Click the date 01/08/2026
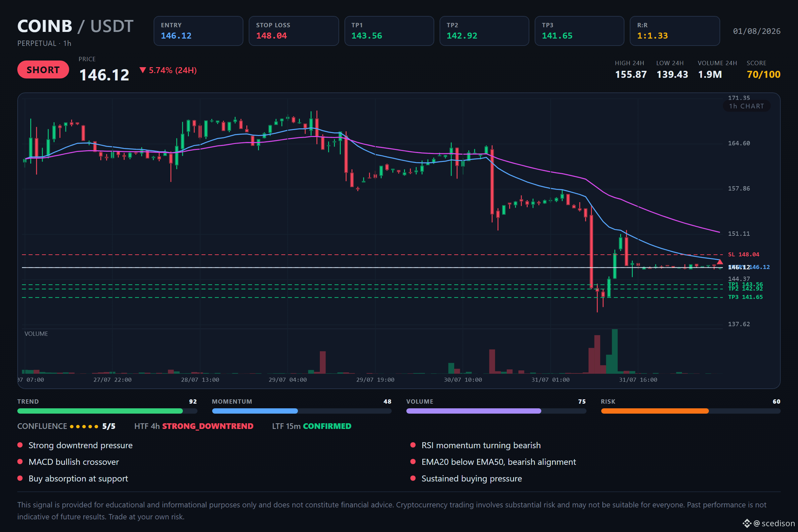Screen dimensions: 798x532 pos(757,31)
